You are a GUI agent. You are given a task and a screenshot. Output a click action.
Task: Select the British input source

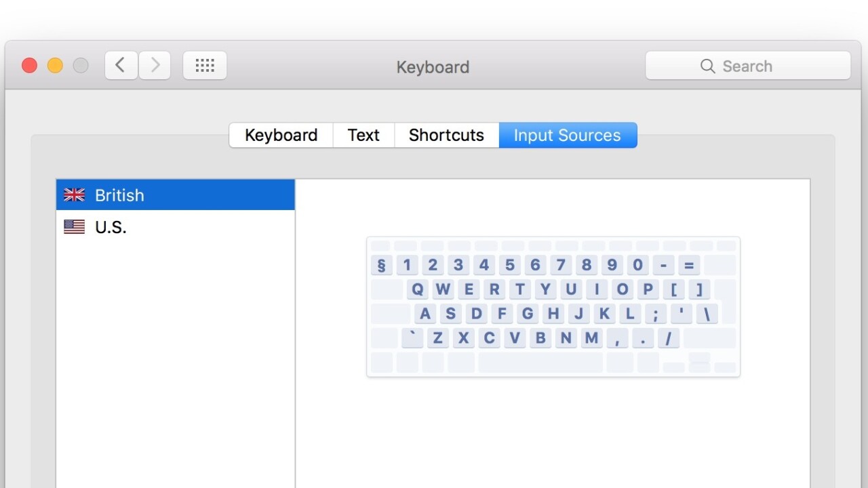click(x=175, y=195)
